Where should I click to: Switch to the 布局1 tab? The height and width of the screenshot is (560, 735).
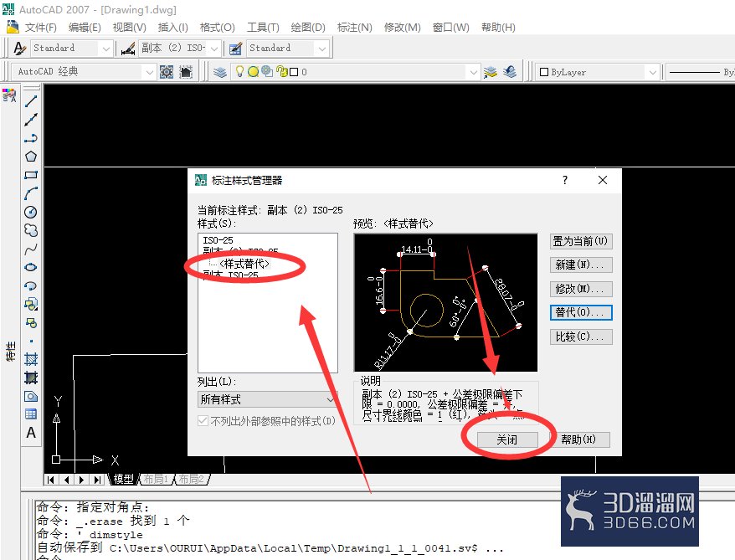click(156, 479)
